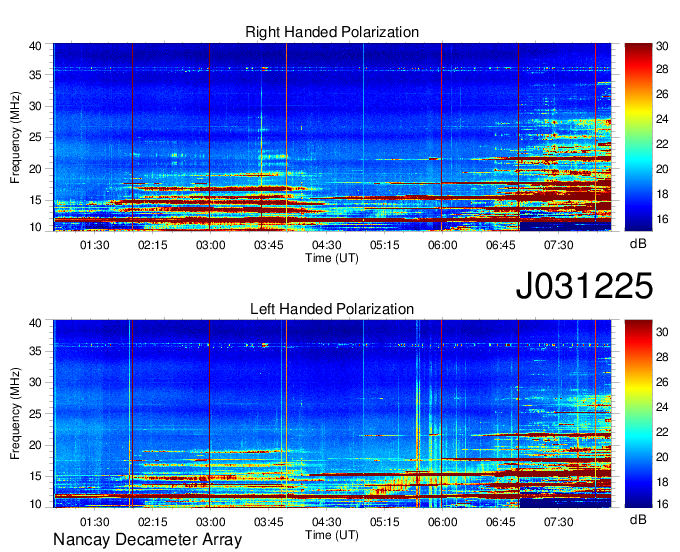The image size is (680, 552).
Task: Click the 35 MHz tick of Right Handed plot
Action: (35, 75)
